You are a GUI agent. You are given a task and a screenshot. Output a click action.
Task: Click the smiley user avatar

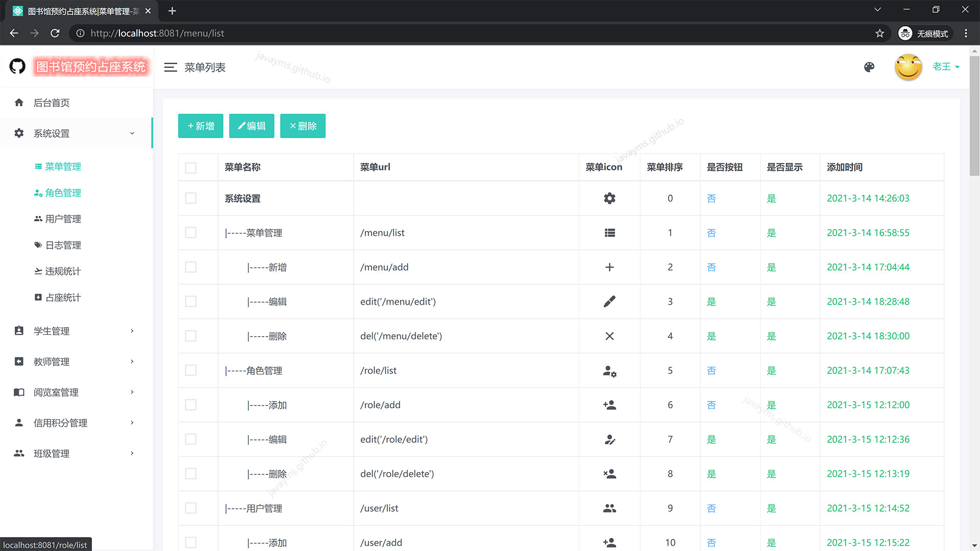tap(908, 67)
